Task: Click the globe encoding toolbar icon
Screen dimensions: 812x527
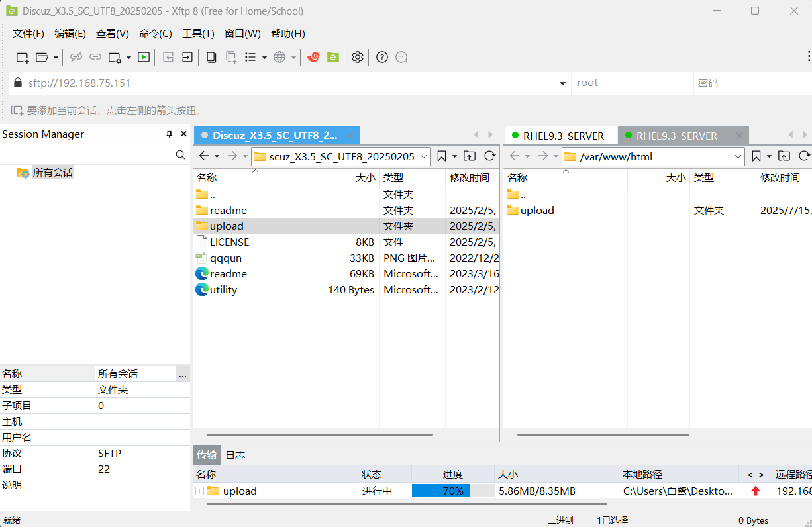Action: click(x=279, y=57)
